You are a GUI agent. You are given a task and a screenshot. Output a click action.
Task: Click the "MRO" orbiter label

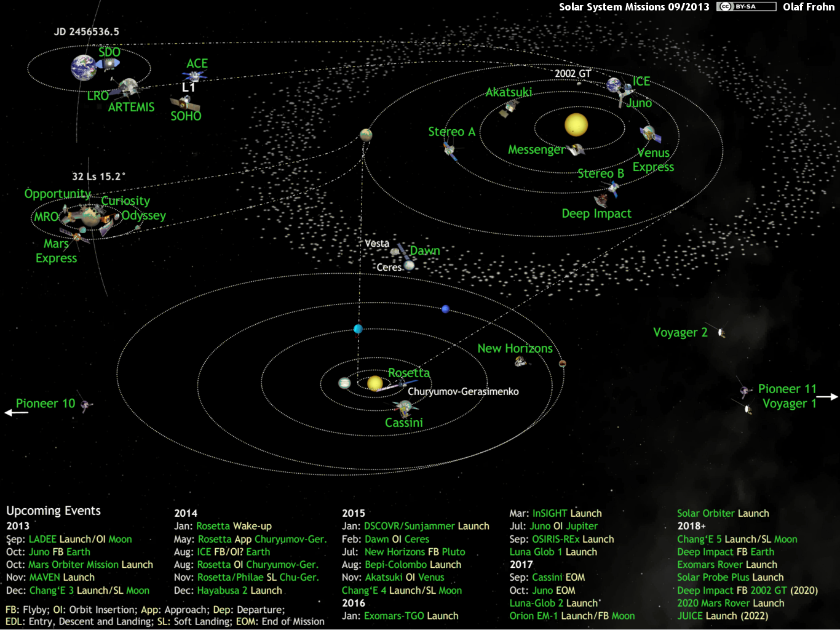(46, 217)
